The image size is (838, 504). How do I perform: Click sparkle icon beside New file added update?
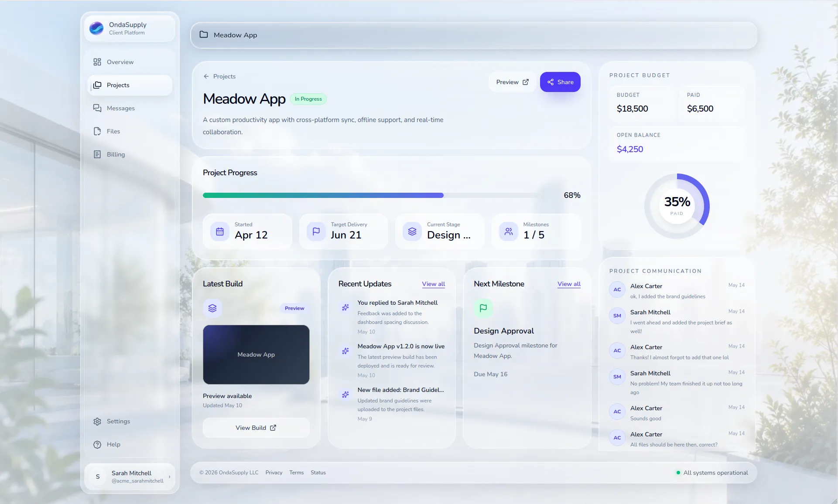point(345,395)
